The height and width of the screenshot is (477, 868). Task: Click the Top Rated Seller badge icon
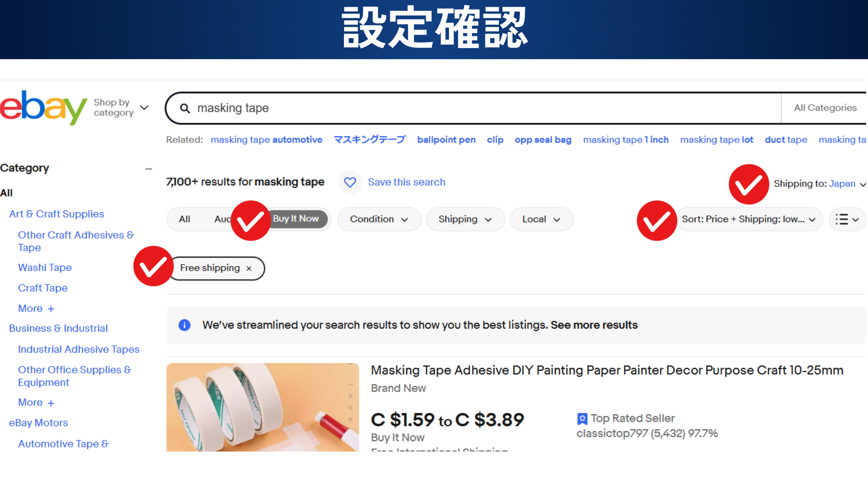[582, 418]
